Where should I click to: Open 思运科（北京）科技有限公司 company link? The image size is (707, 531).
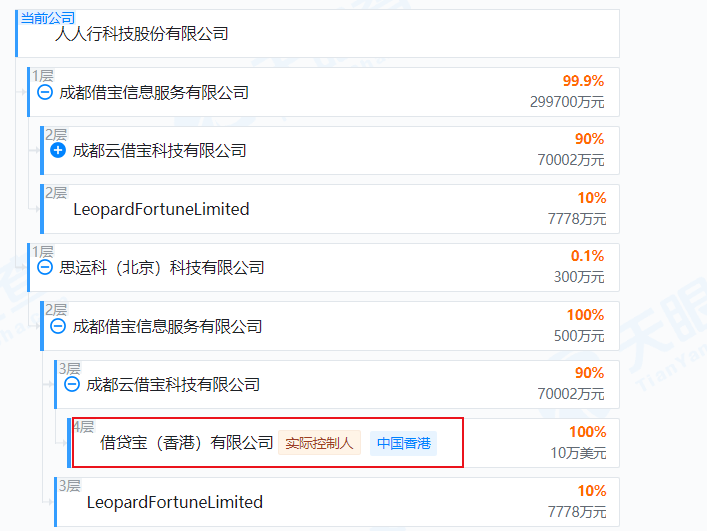pyautogui.click(x=162, y=267)
